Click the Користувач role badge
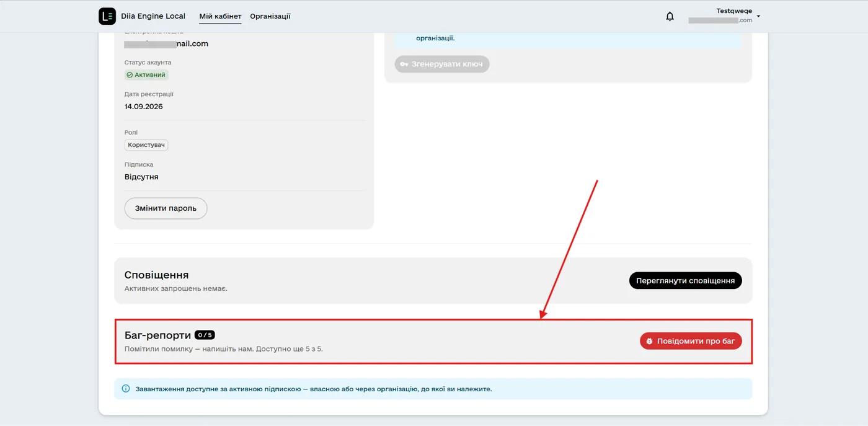The height and width of the screenshot is (426, 868). pos(146,145)
